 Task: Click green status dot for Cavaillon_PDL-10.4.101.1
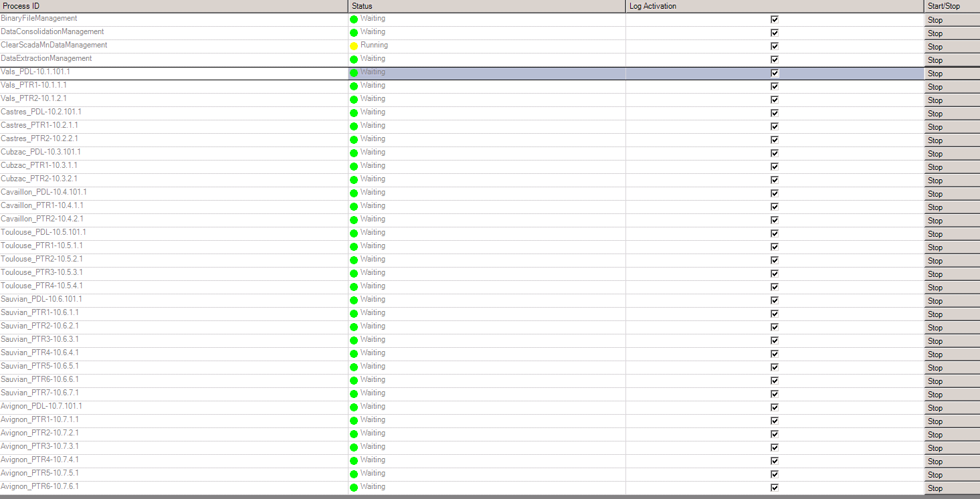tap(354, 193)
